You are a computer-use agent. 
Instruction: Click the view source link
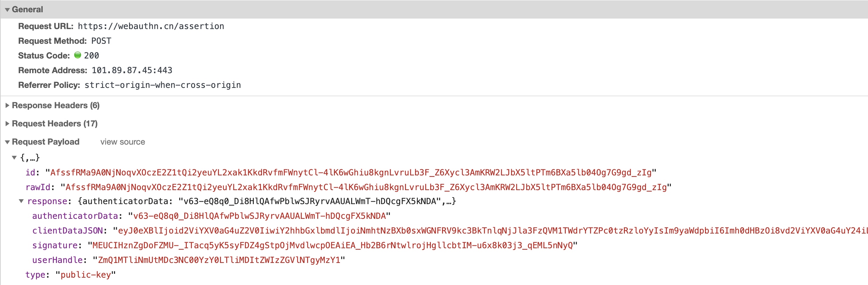122,142
